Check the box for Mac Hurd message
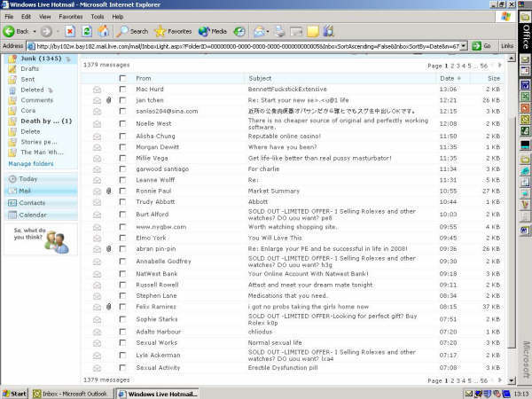Viewport: 532px width, 399px height. (123, 90)
